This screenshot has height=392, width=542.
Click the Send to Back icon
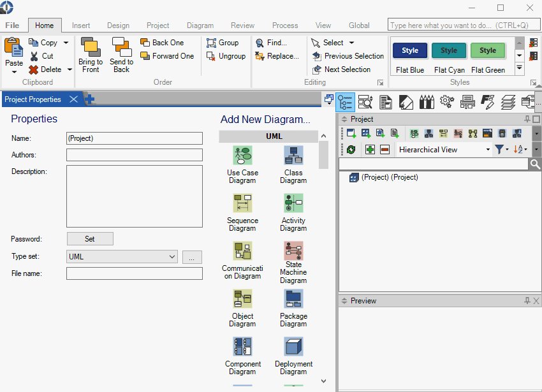[121, 47]
